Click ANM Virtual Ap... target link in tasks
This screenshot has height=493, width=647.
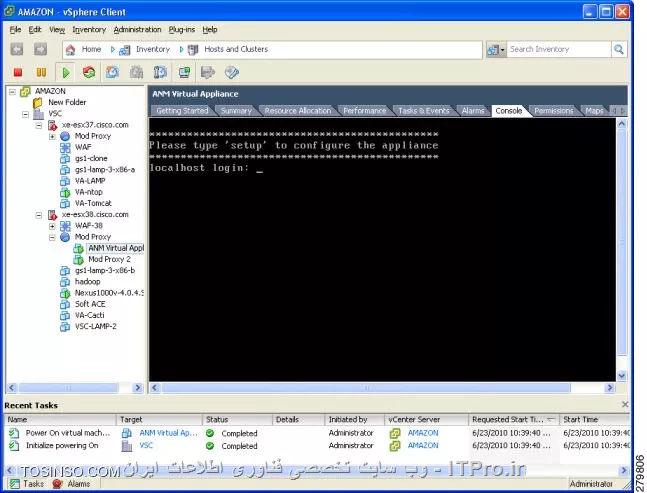(168, 433)
